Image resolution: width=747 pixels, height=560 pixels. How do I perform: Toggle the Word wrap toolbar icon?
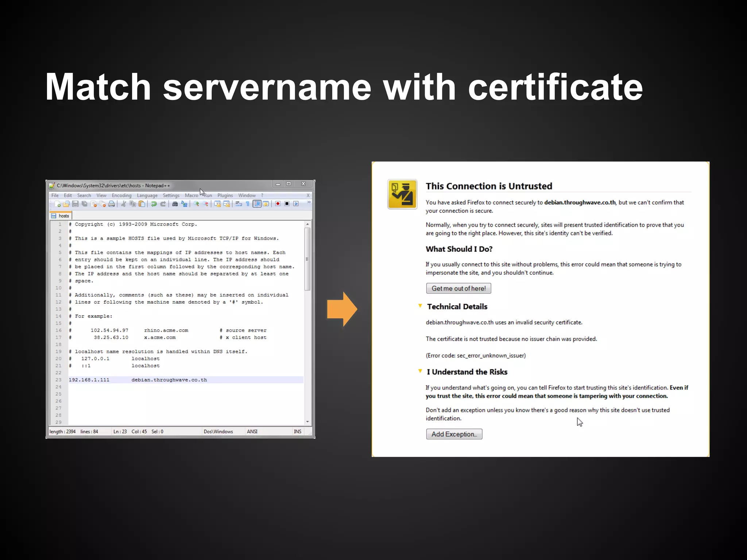239,204
